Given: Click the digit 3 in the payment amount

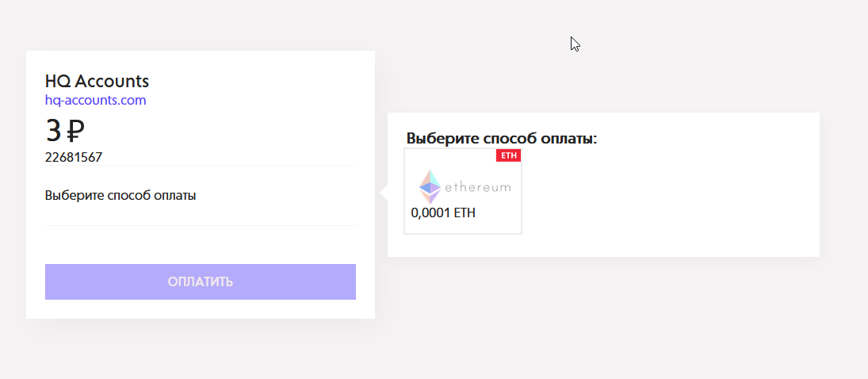Looking at the screenshot, I should (x=53, y=131).
